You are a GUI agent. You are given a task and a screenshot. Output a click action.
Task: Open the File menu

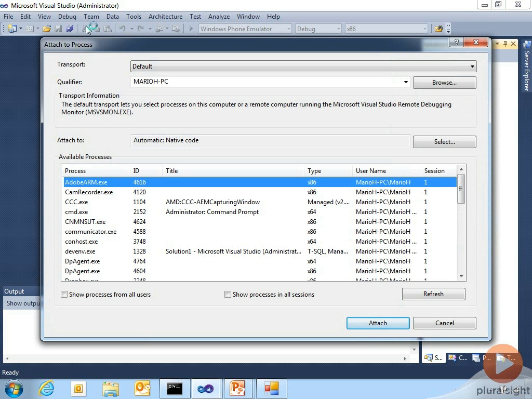point(8,16)
